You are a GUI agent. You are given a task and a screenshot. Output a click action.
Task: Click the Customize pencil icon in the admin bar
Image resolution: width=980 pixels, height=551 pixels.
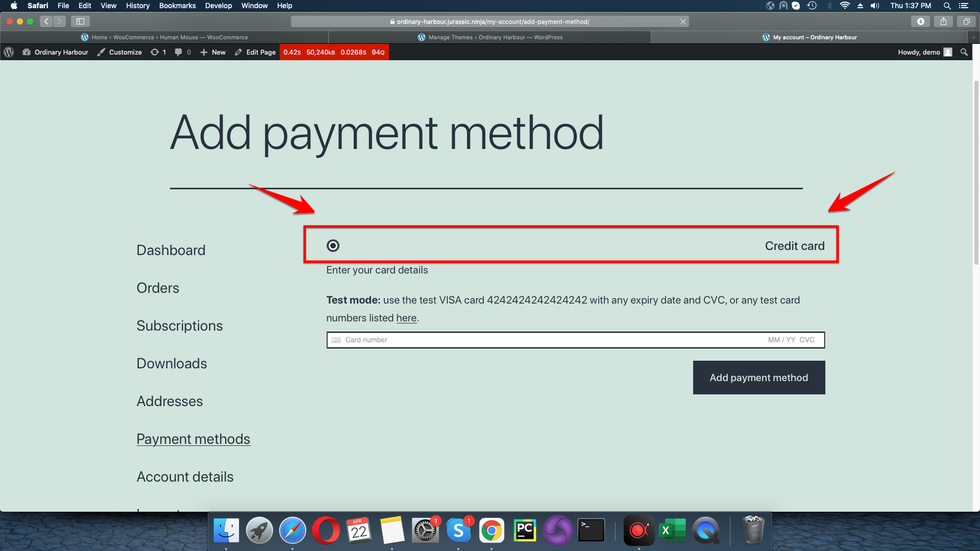click(100, 52)
